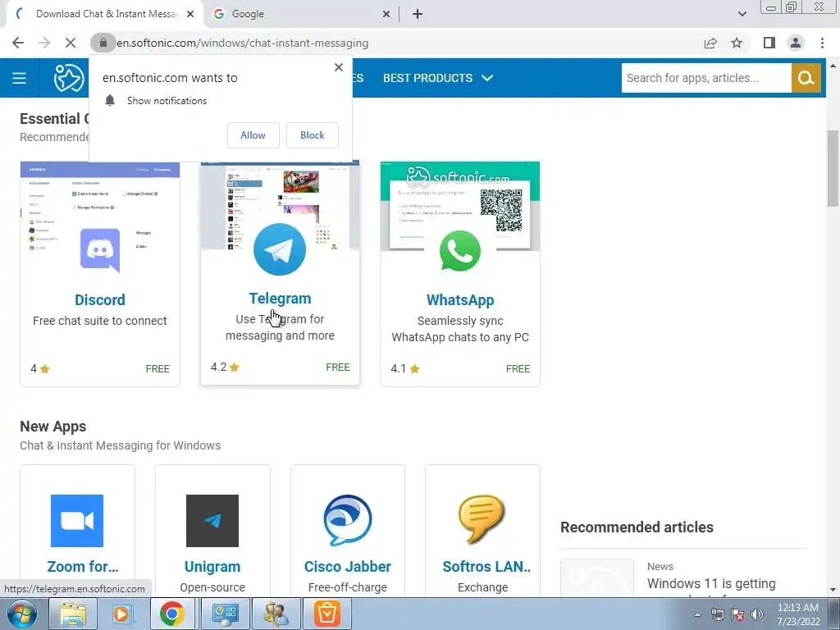Toggle the Chrome side panel
This screenshot has width=840, height=630.
coord(769,43)
